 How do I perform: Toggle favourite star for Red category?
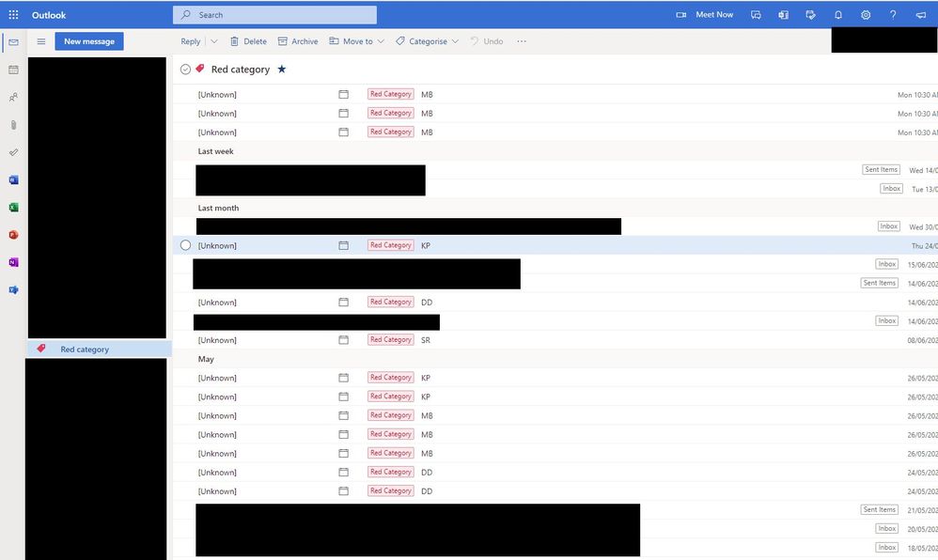tap(282, 69)
